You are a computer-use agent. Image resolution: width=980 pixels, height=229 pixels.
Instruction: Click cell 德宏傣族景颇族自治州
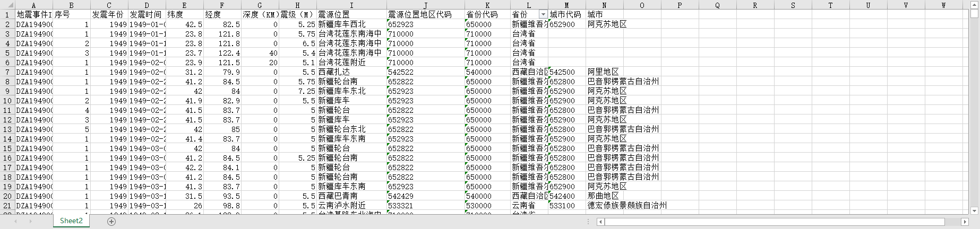pyautogui.click(x=627, y=205)
